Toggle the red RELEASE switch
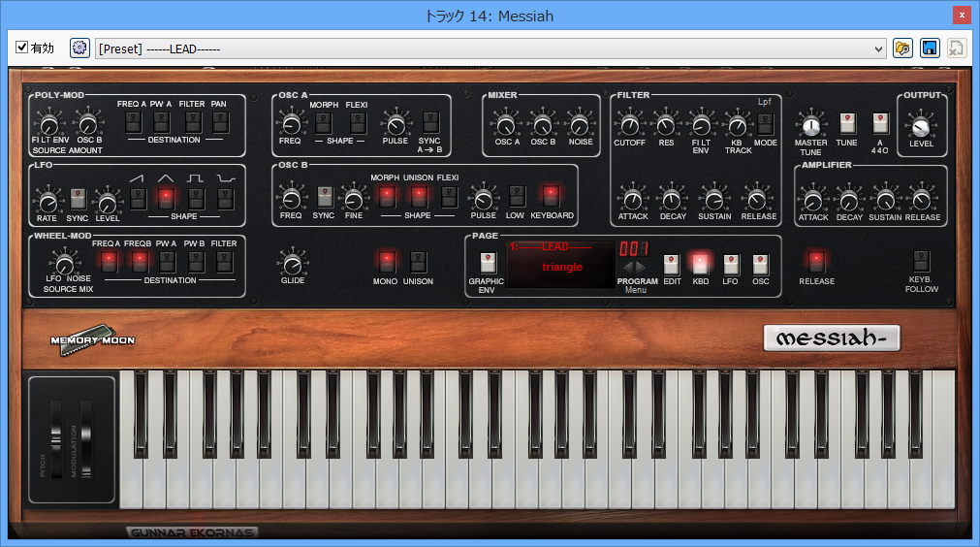Image resolution: width=980 pixels, height=547 pixels. point(816,261)
